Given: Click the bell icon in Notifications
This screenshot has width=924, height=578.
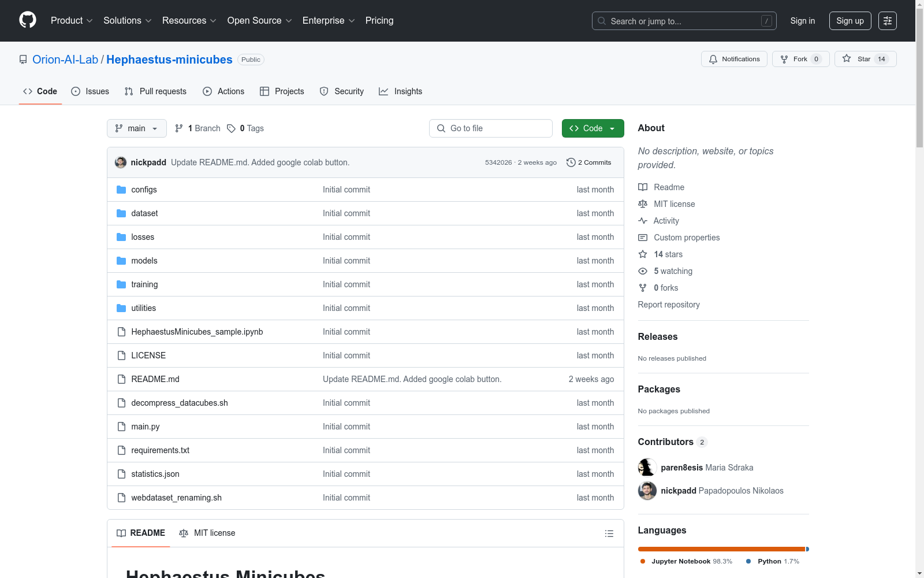Looking at the screenshot, I should (x=713, y=59).
